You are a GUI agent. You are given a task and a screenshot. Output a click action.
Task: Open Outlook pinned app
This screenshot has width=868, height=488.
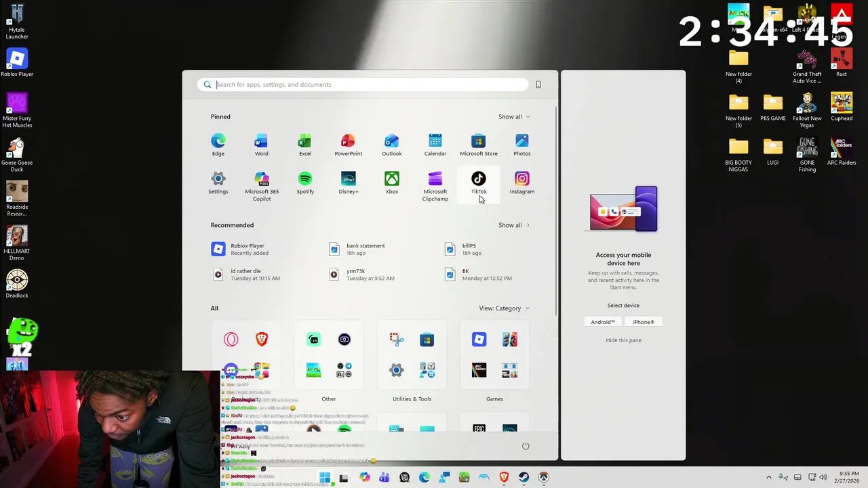tap(391, 145)
